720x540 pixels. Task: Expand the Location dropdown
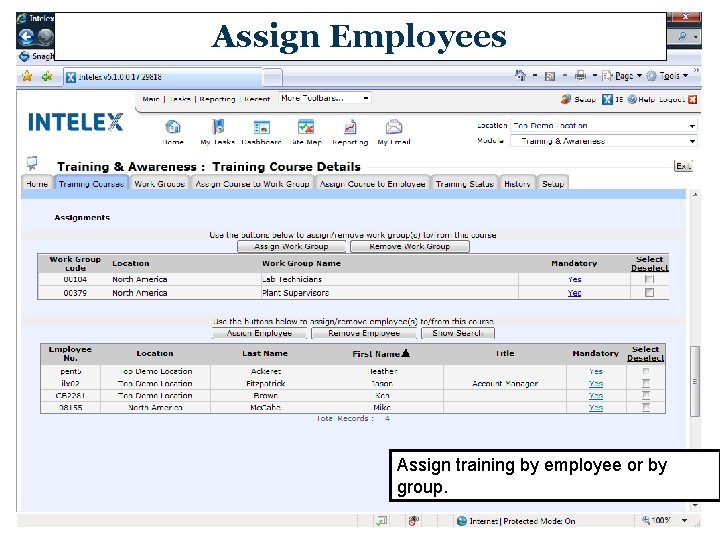pyautogui.click(x=692, y=126)
